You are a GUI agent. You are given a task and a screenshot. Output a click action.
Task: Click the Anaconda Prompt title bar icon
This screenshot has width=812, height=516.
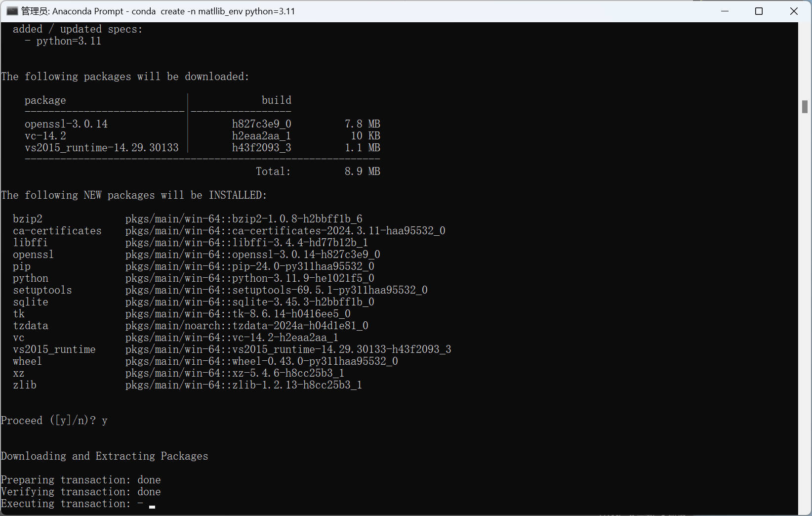12,11
